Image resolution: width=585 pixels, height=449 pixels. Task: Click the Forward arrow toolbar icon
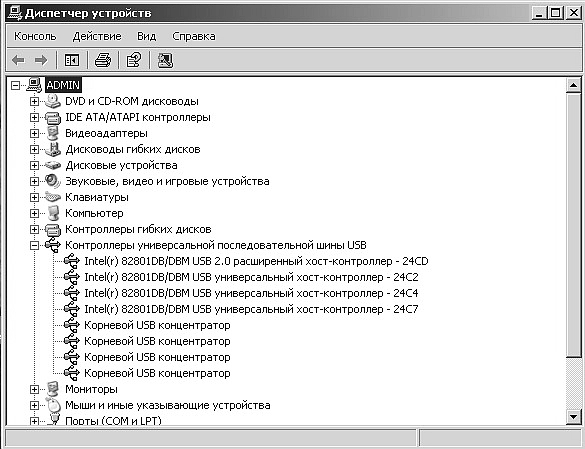point(41,60)
